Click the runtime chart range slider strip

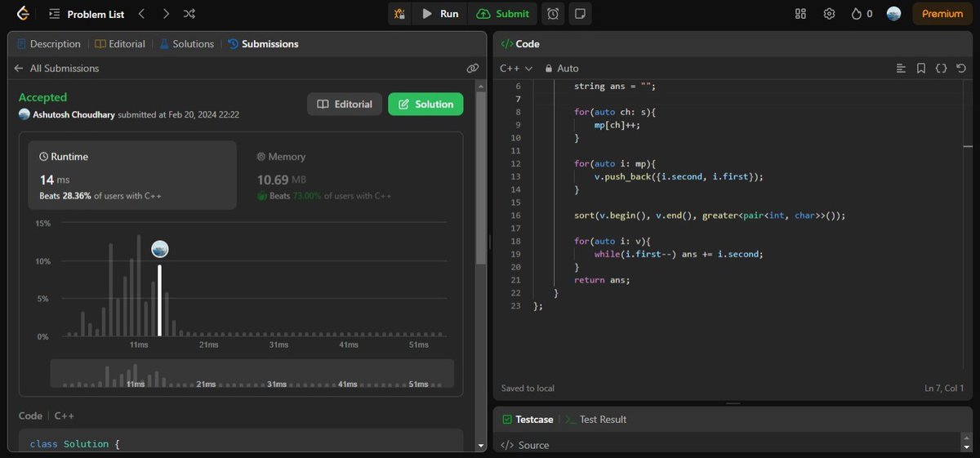252,373
